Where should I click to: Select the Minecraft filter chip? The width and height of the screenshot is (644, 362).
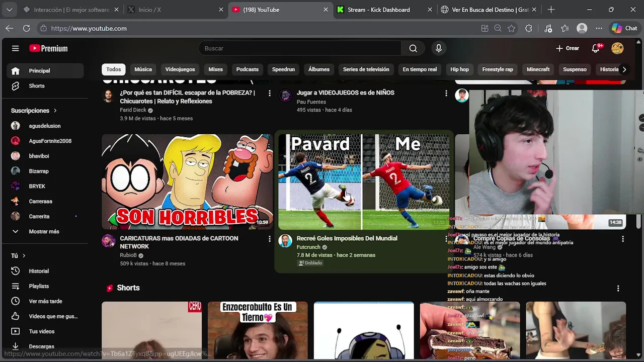[538, 69]
